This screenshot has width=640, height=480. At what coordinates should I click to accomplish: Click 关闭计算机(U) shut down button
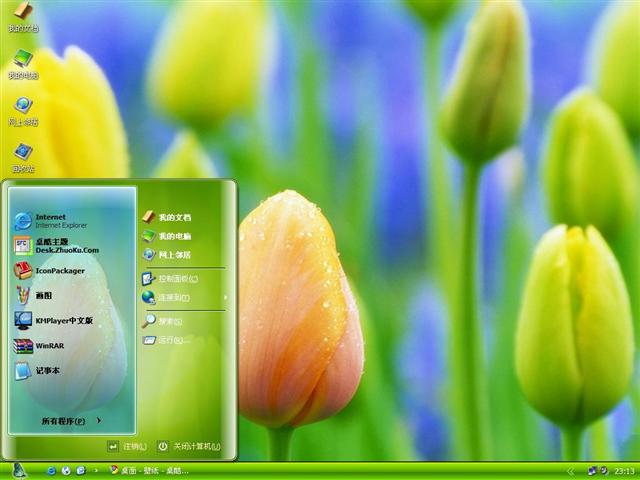189,447
